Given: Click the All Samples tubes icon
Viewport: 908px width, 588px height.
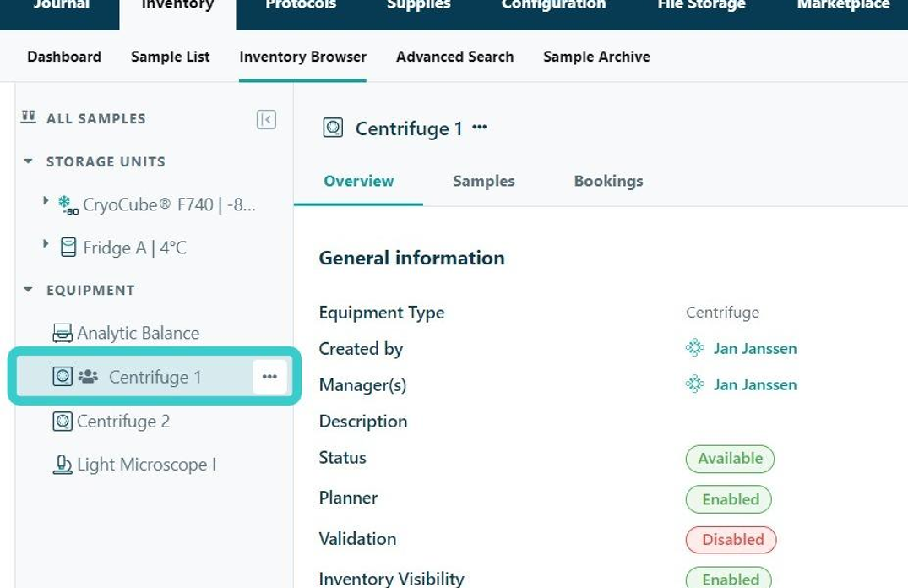Looking at the screenshot, I should tap(29, 117).
